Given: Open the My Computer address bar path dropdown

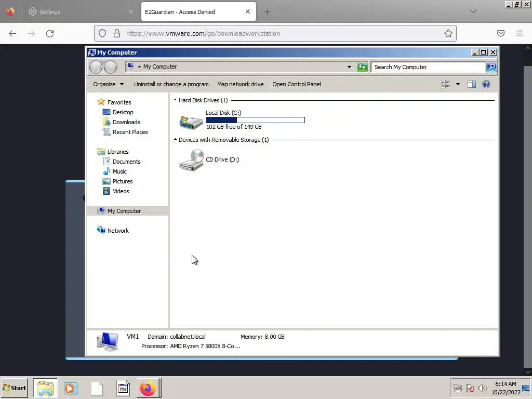Looking at the screenshot, I should (x=139, y=66).
